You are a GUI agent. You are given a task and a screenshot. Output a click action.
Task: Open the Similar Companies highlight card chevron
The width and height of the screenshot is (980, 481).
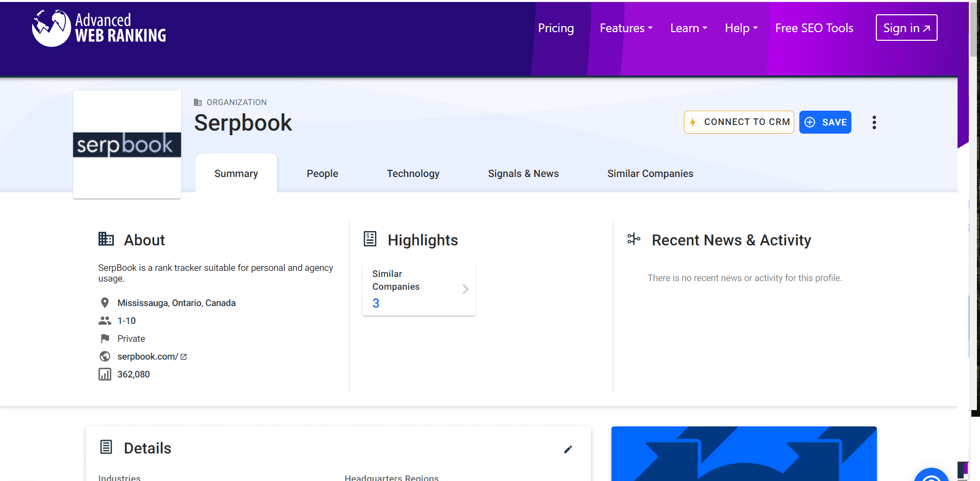(465, 289)
